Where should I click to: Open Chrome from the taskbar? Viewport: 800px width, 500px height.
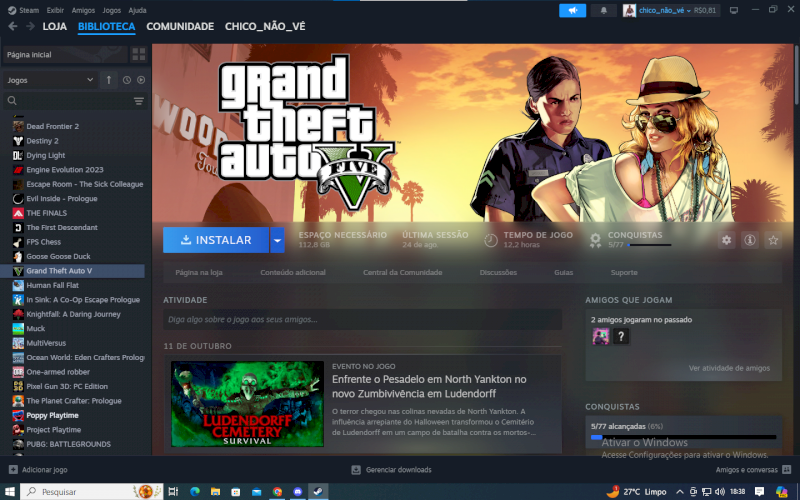(x=277, y=491)
